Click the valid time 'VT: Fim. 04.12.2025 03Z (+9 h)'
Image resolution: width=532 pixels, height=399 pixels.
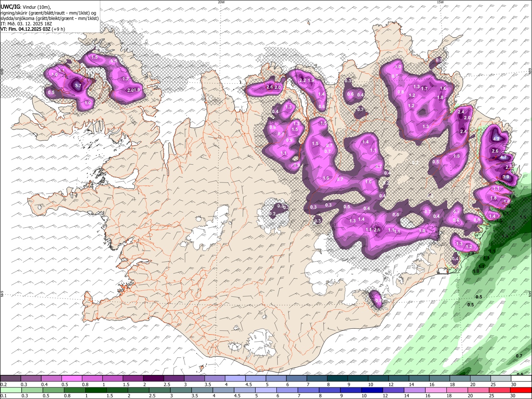pyautogui.click(x=33, y=29)
